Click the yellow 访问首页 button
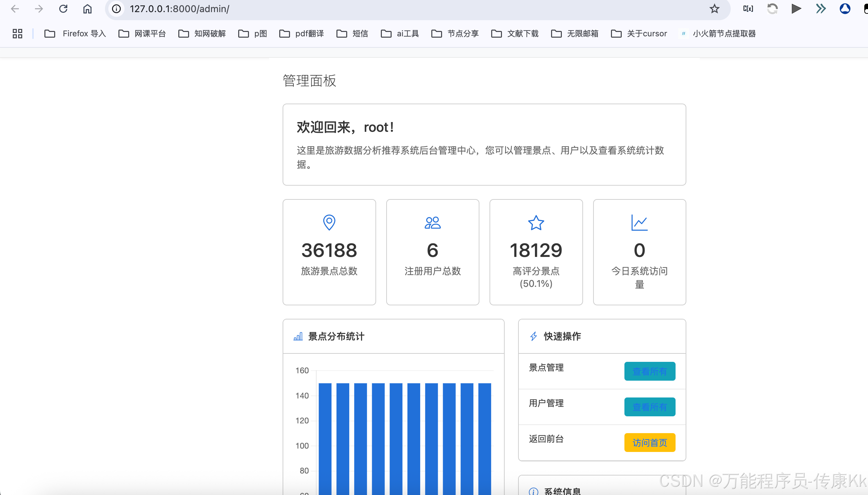868x495 pixels. point(649,443)
